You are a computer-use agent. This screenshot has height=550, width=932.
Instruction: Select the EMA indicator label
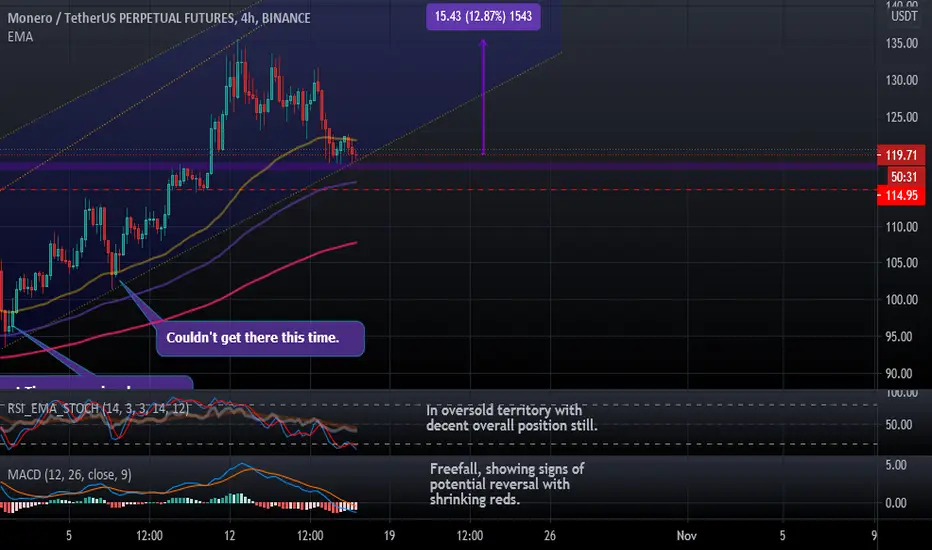tap(20, 37)
